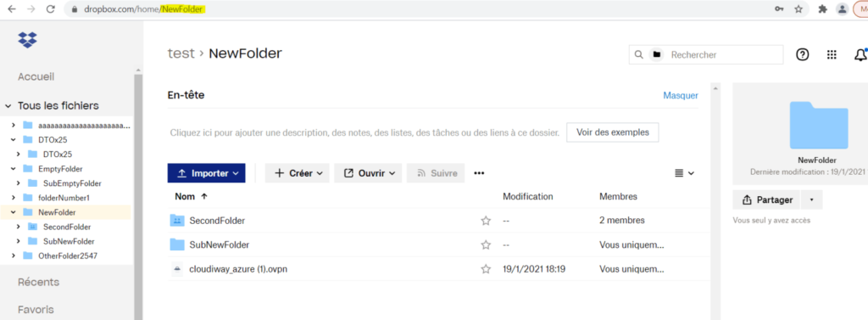Click the browser back arrow

pos(12,8)
